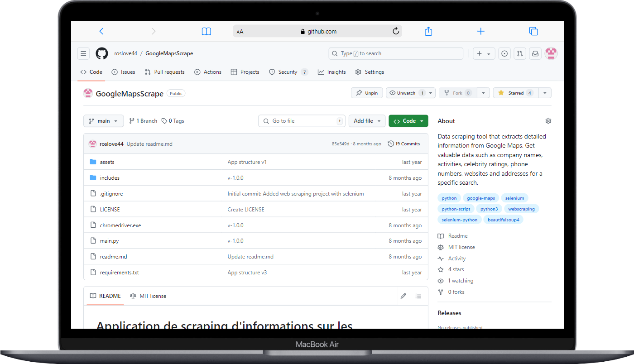This screenshot has width=634, height=364.
Task: Open the star lists dropdown arrow
Action: click(545, 93)
